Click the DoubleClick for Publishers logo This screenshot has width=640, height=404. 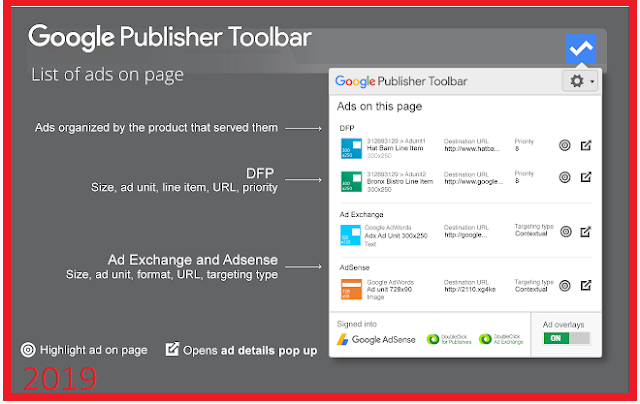tap(449, 339)
